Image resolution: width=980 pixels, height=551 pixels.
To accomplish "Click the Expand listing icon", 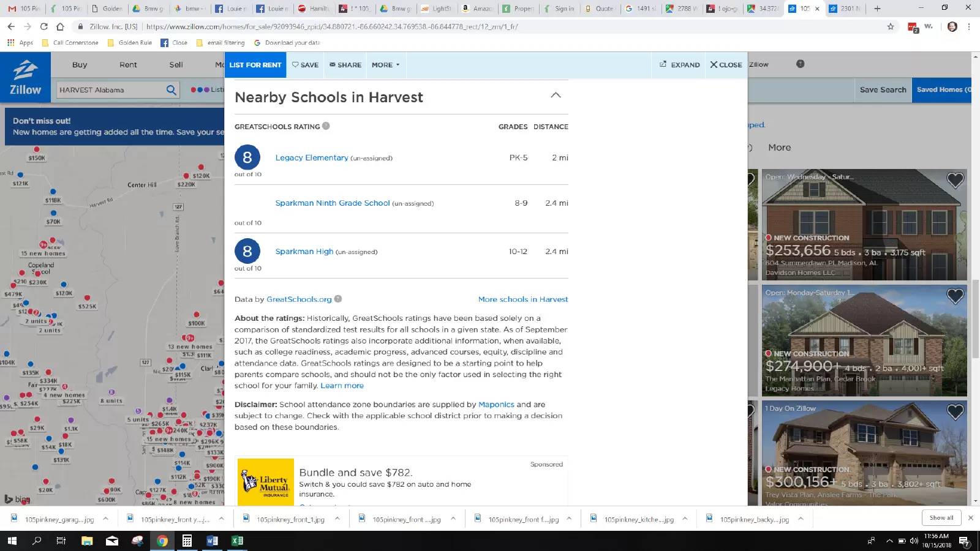I will [x=679, y=65].
